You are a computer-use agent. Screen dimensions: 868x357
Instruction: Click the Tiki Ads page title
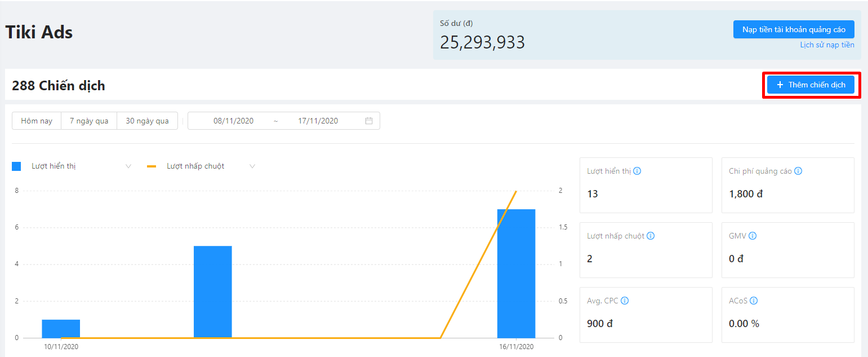coord(39,32)
